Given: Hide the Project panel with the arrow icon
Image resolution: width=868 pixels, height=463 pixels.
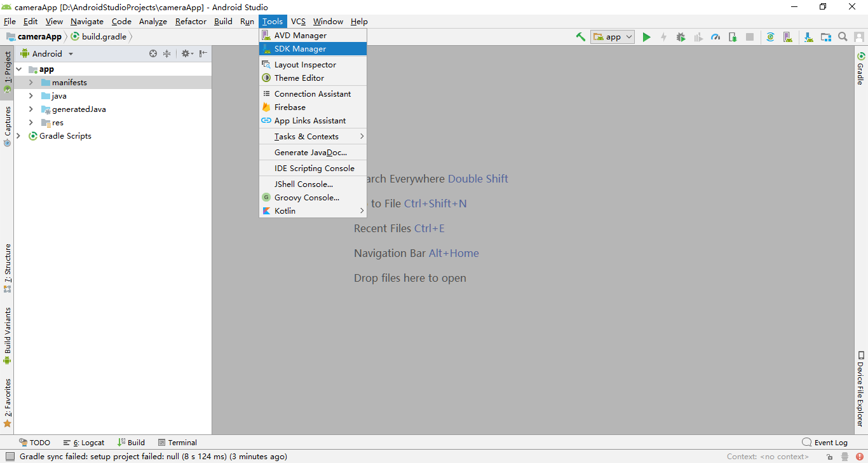Looking at the screenshot, I should click(203, 54).
